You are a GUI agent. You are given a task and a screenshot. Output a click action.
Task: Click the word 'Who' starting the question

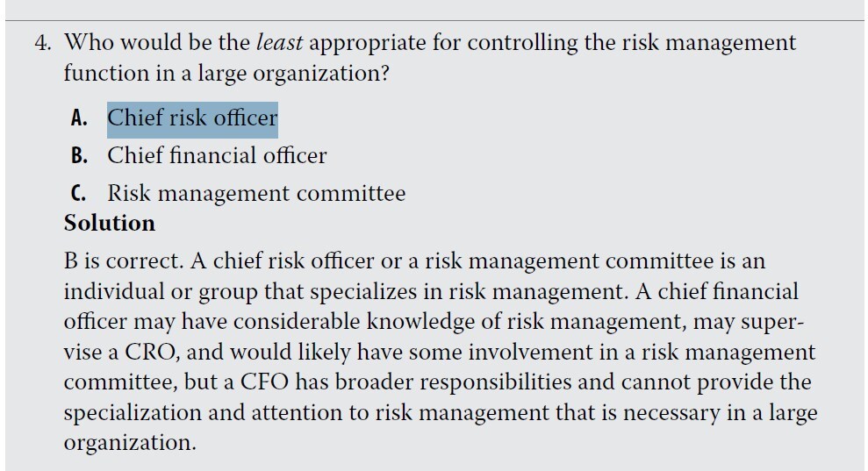88,43
